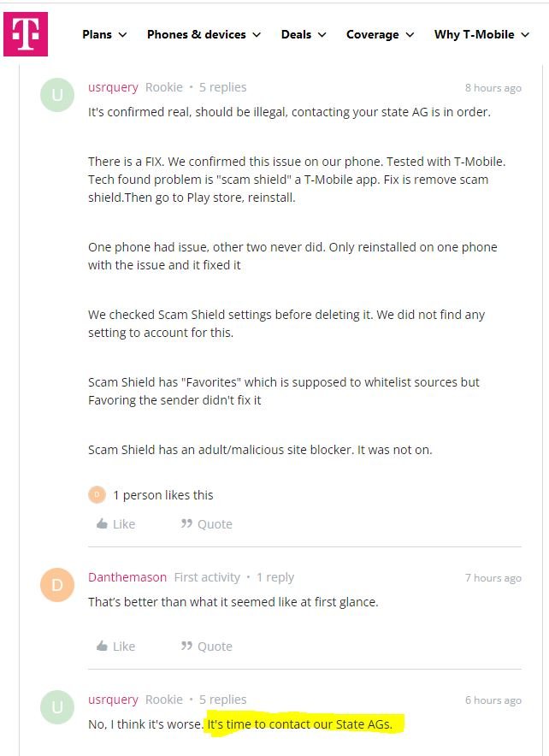Screen dimensions: 549x756
Task: Click Danthemason's orange avatar
Action: [x=57, y=585]
